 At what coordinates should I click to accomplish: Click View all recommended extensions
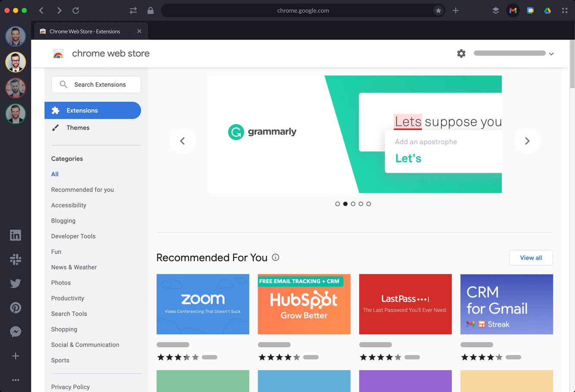tap(531, 258)
